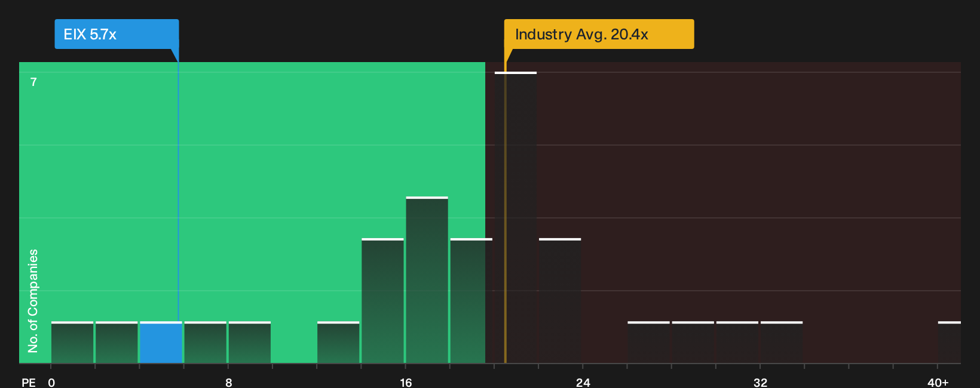Click the PE axis title
Image resolution: width=980 pixels, height=388 pixels.
[x=29, y=382]
